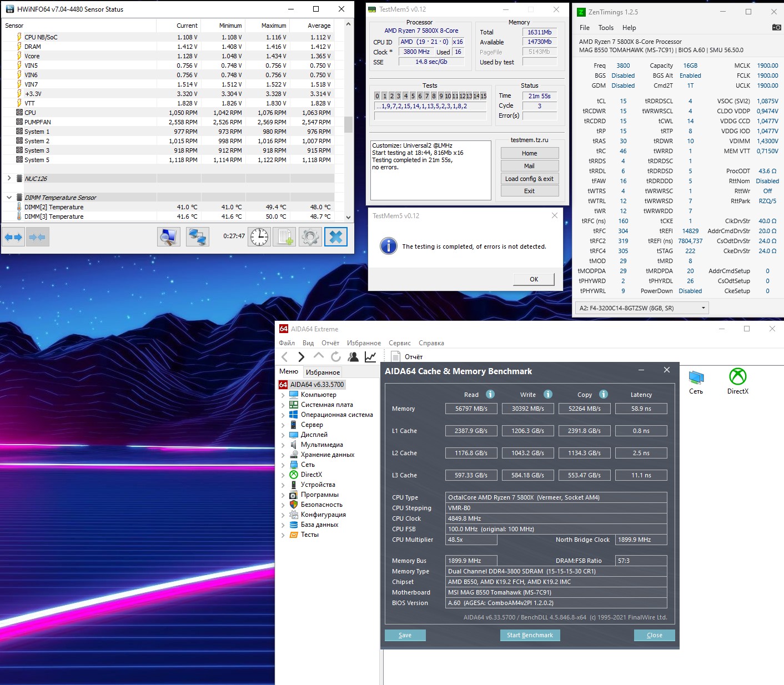Click the blue info icon in TestMem5 dialog
This screenshot has height=685, width=784.
tap(388, 245)
